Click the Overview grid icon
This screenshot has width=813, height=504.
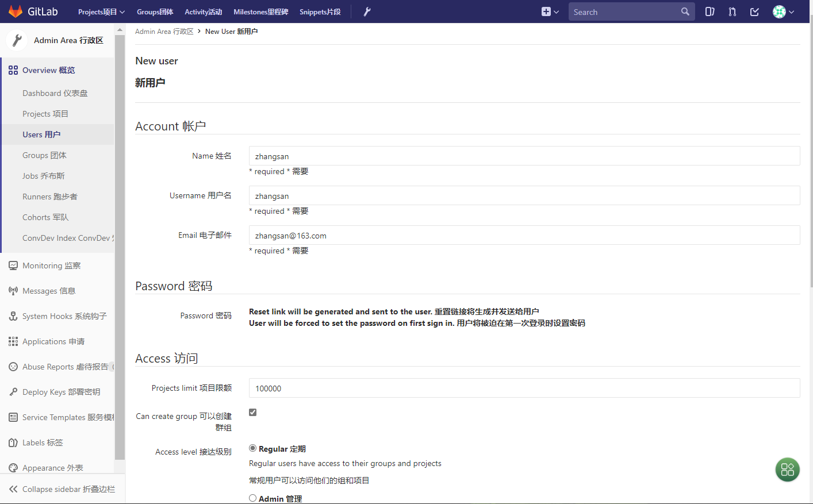[x=13, y=70]
